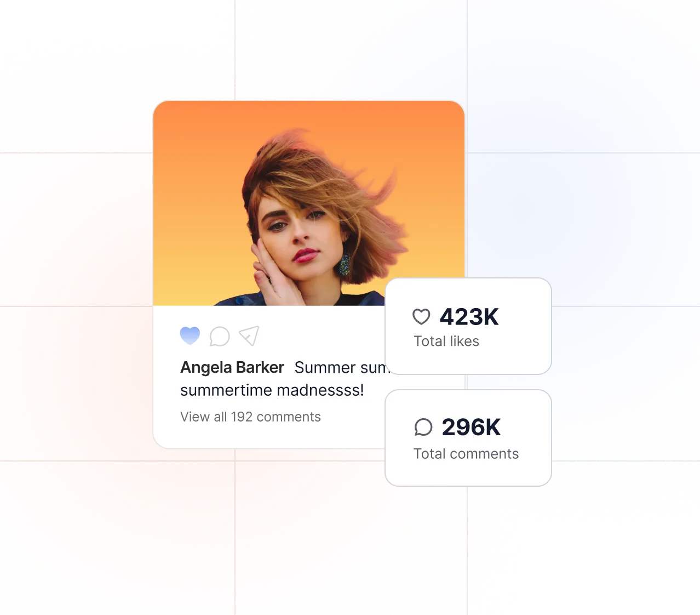The image size is (700, 615).
Task: Select the 423K likes figure
Action: (469, 317)
